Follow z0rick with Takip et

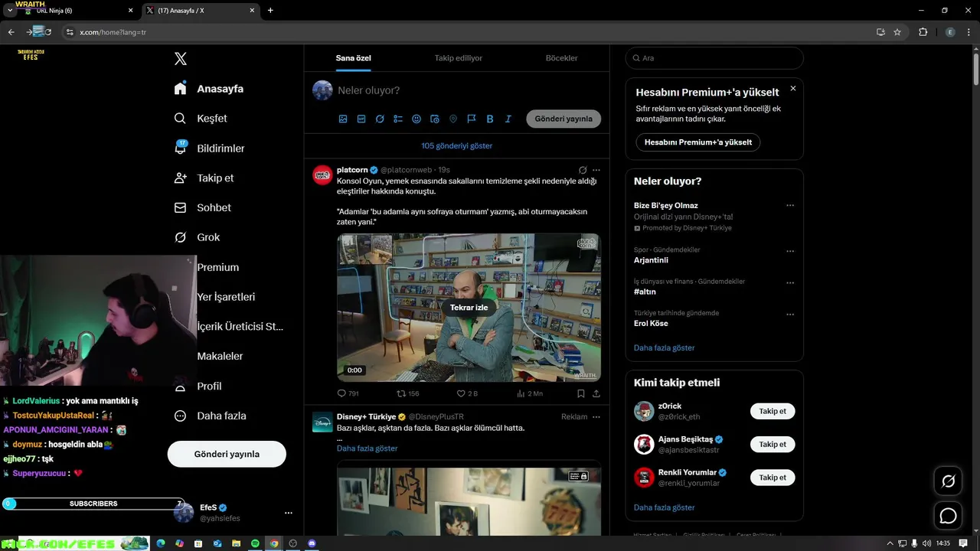pos(773,411)
